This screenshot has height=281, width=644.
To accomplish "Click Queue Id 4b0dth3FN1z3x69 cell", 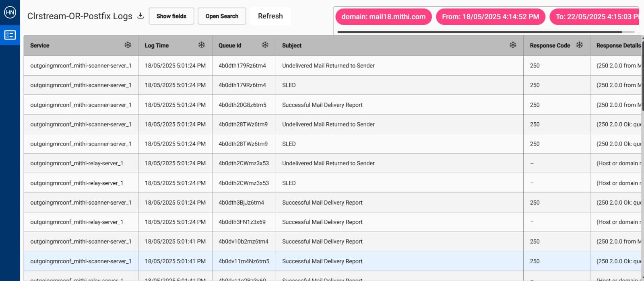I will click(x=242, y=222).
